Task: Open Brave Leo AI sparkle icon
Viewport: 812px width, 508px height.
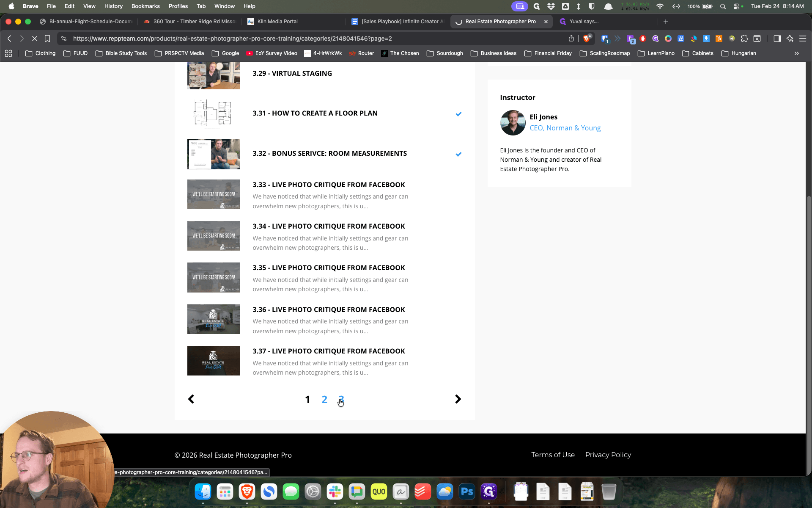Action: click(790, 39)
